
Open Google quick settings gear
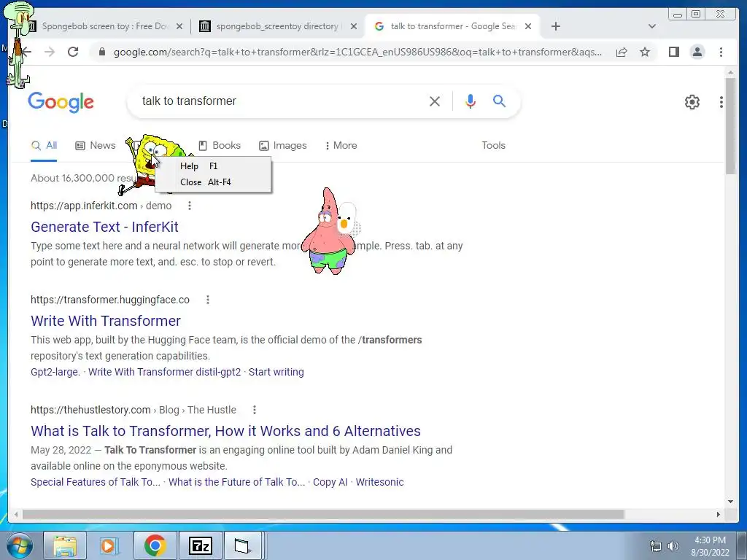pyautogui.click(x=692, y=102)
